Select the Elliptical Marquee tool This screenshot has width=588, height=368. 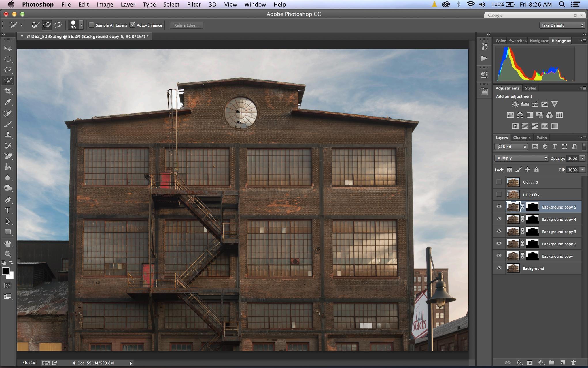coord(8,59)
